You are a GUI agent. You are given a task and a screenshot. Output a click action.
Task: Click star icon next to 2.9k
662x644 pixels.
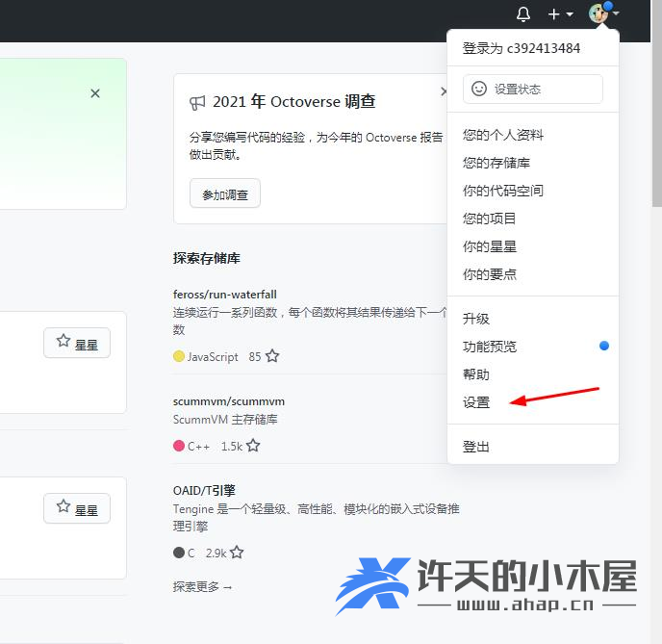click(x=237, y=553)
